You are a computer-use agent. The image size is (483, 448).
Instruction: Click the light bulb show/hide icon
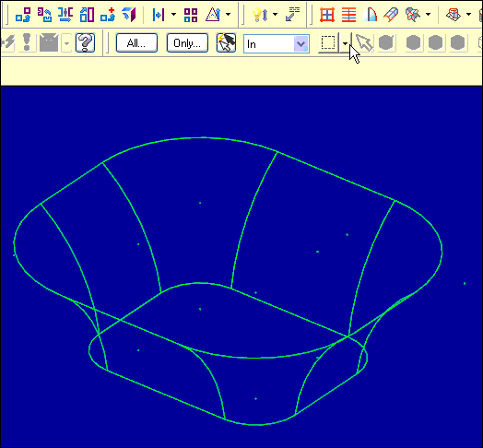click(260, 15)
